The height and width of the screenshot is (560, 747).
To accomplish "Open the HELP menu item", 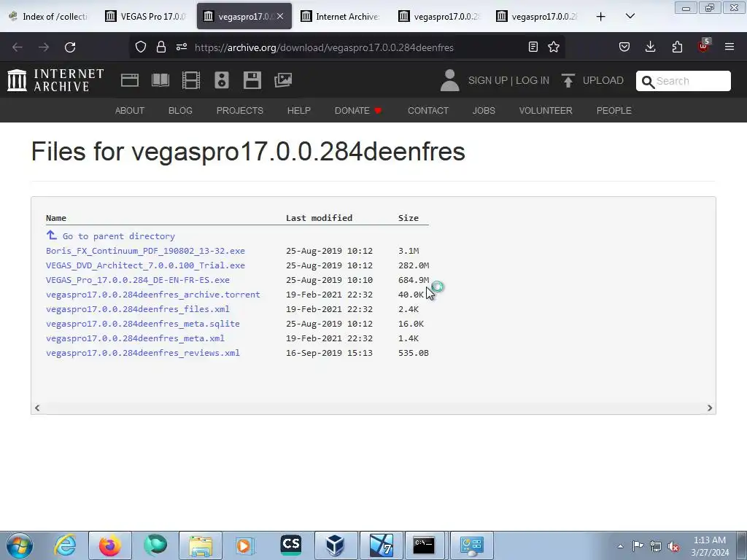I will tap(298, 111).
